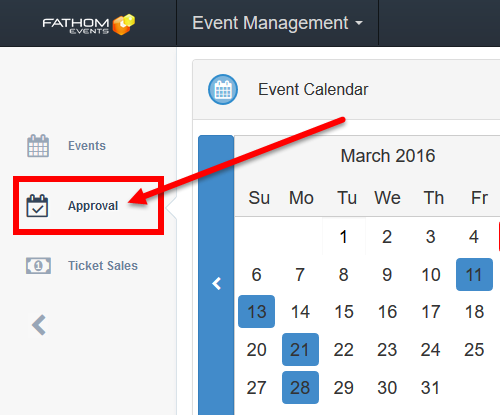Click the Ticket Sales money icon

pyautogui.click(x=38, y=266)
